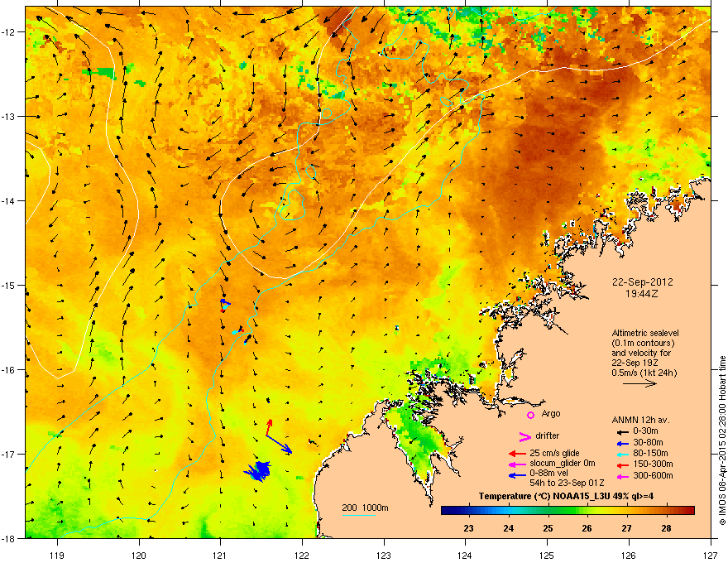Click the colorbar tick label '26'
Image resolution: width=728 pixels, height=563 pixels.
point(587,528)
